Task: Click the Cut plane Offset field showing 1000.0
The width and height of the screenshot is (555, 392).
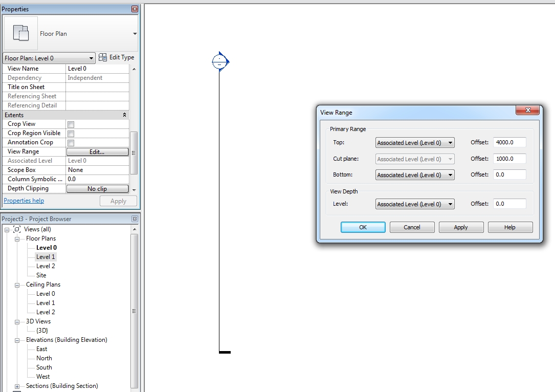Action: coord(509,159)
